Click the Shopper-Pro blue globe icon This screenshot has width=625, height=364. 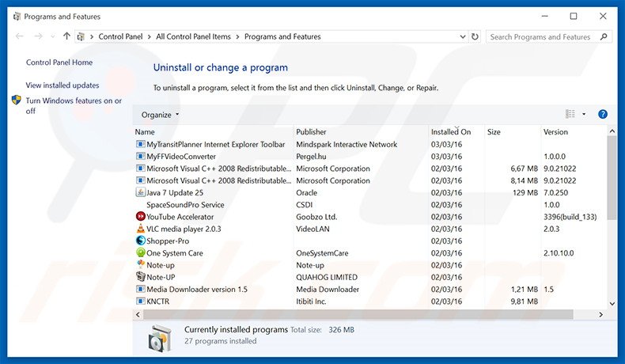pos(140,241)
